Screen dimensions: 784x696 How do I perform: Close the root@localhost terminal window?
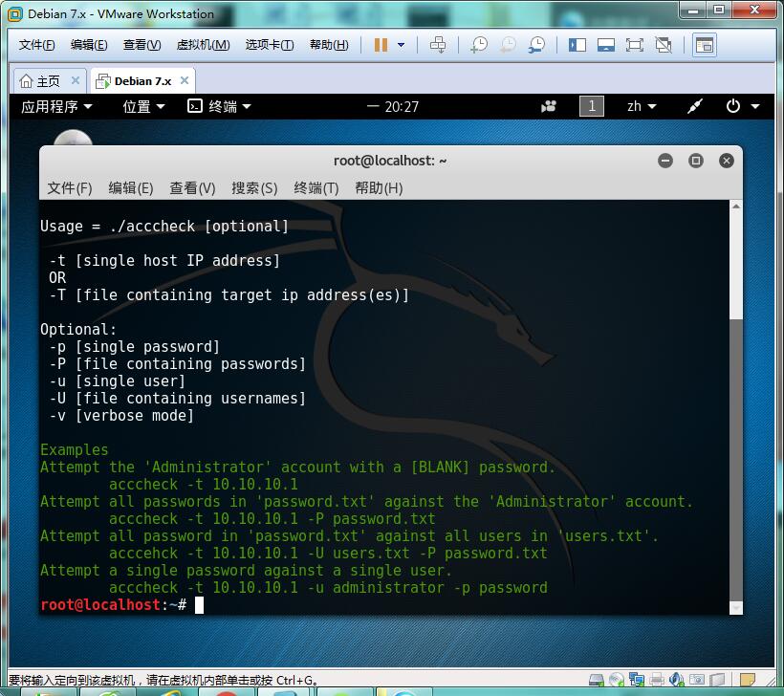727,161
